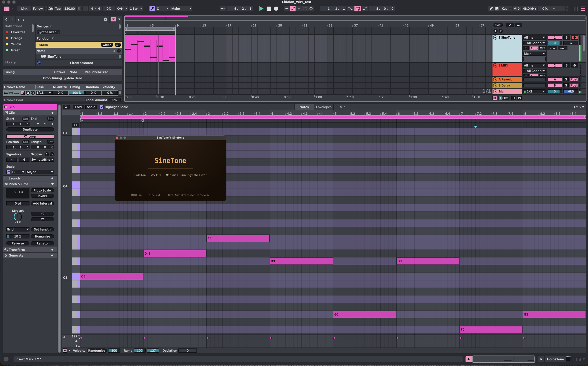Toggle the clip Loop button
The height and width of the screenshot is (366, 588).
pyautogui.click(x=30, y=137)
